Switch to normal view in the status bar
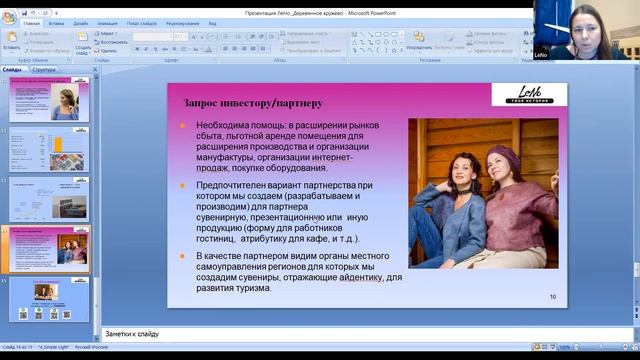Image resolution: width=640 pixels, height=360 pixels. (x=537, y=347)
